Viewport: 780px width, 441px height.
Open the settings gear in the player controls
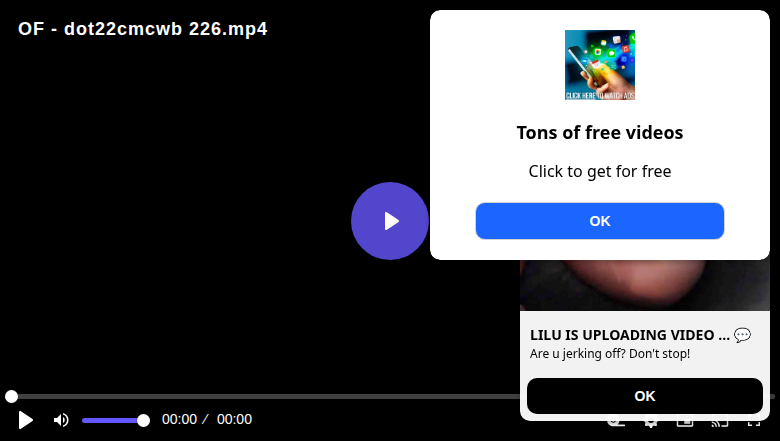[650, 422]
